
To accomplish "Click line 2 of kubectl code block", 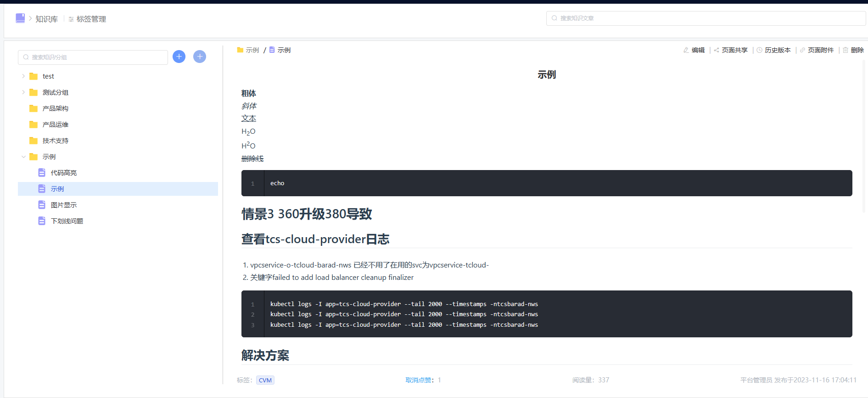I will [x=404, y=314].
